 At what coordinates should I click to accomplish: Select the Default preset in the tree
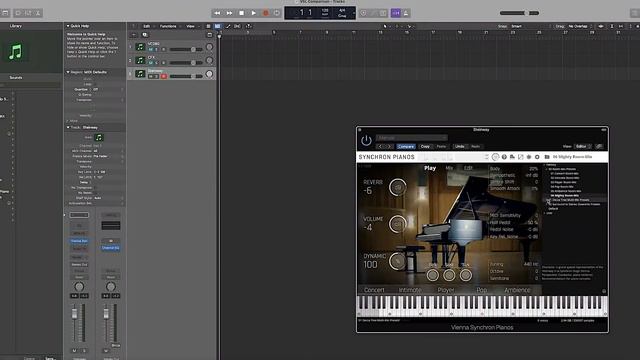click(553, 209)
